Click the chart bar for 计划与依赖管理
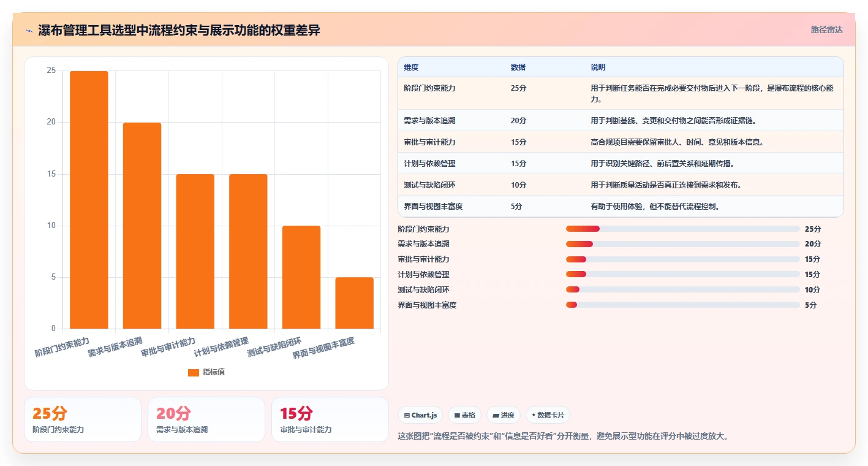868x466 pixels. [x=248, y=251]
